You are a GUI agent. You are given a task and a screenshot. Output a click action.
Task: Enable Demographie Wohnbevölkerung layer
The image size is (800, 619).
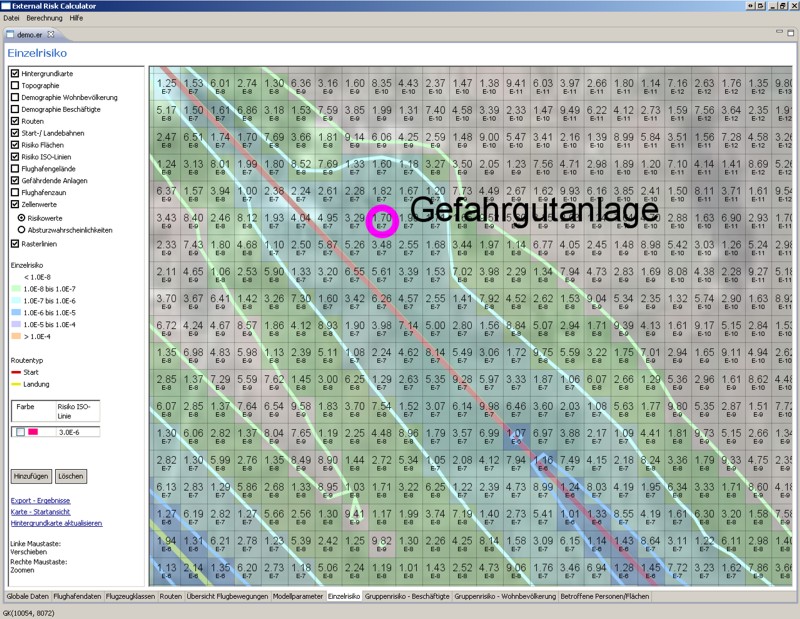[14, 97]
